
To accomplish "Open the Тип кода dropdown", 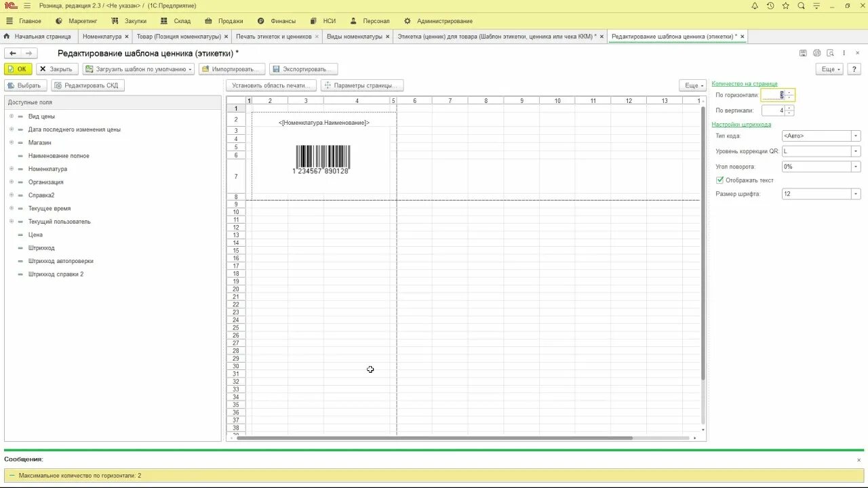I will click(x=856, y=136).
